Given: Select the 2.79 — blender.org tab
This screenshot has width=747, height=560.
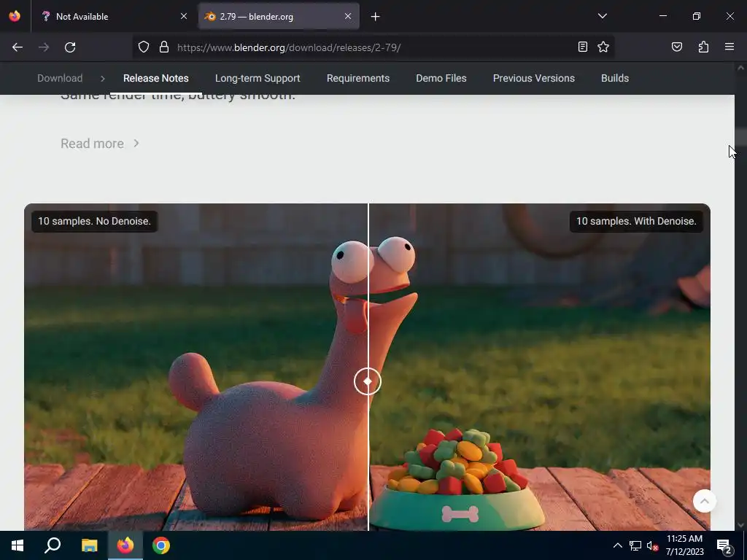Looking at the screenshot, I should (x=279, y=16).
